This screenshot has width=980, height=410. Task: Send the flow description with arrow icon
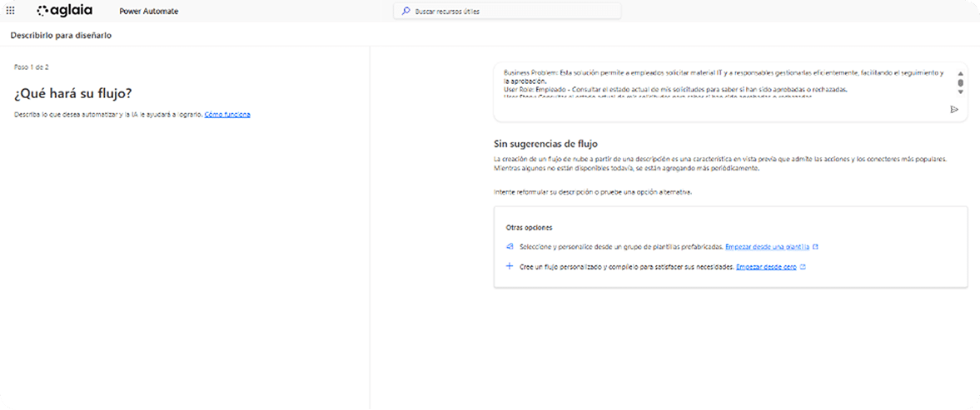pos(954,109)
